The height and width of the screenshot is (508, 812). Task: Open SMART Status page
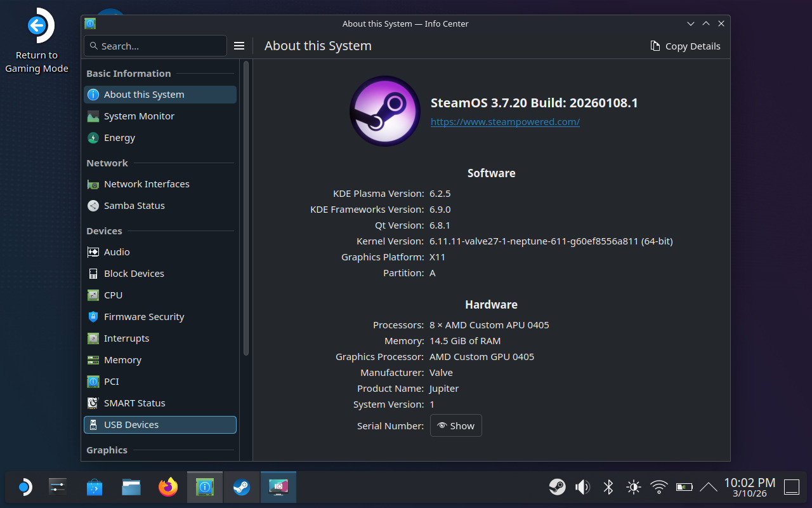click(x=160, y=403)
